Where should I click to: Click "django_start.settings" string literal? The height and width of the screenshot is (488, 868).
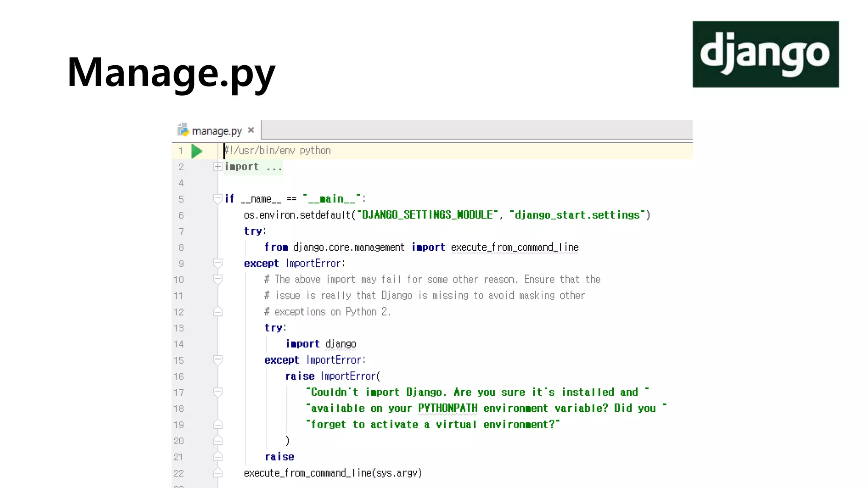[577, 215]
